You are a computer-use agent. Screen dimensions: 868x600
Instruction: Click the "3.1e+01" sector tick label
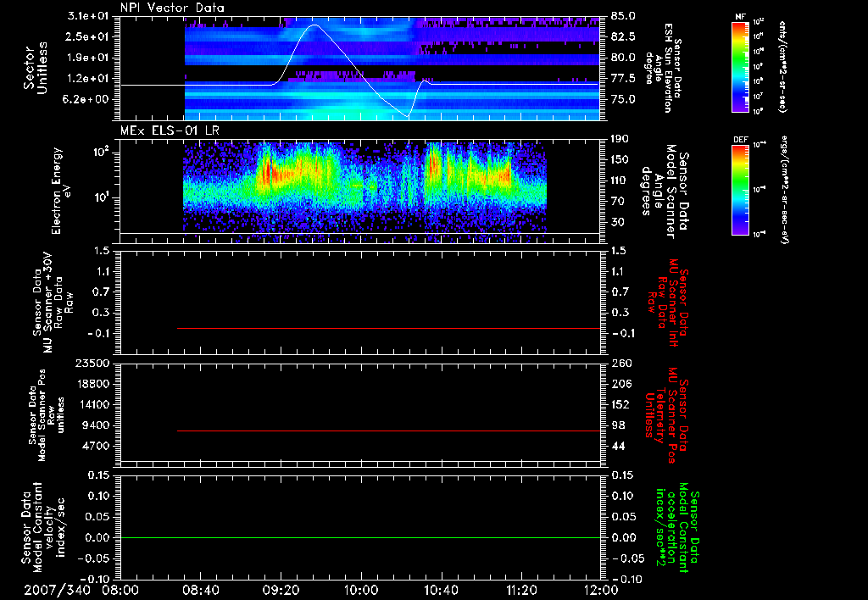point(88,16)
